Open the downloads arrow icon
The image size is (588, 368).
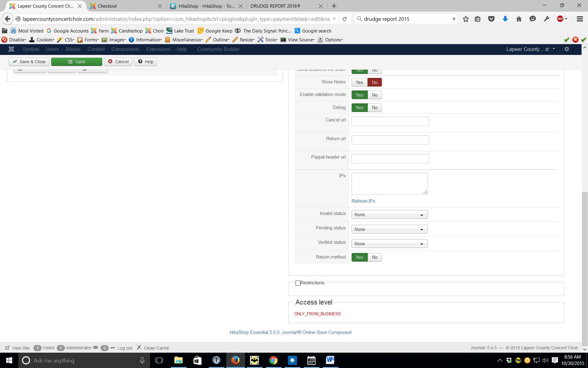pos(505,19)
